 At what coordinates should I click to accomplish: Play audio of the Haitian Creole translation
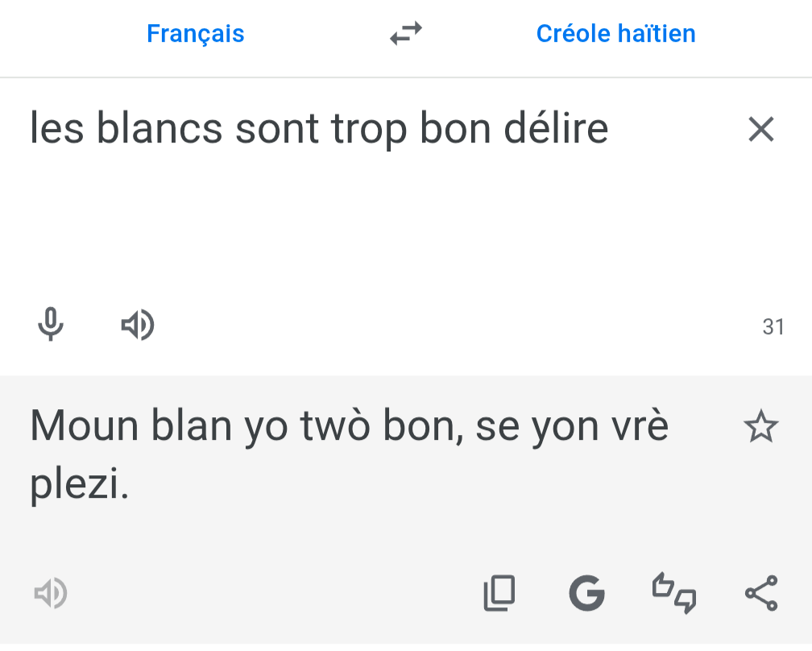pos(50,594)
